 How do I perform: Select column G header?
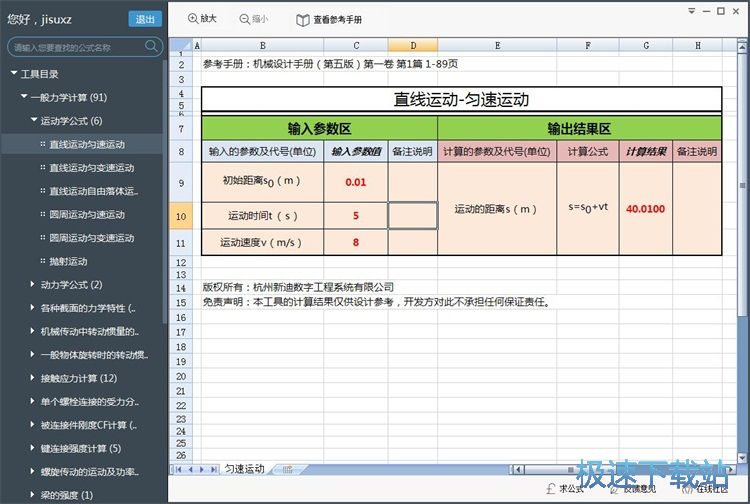[x=646, y=45]
